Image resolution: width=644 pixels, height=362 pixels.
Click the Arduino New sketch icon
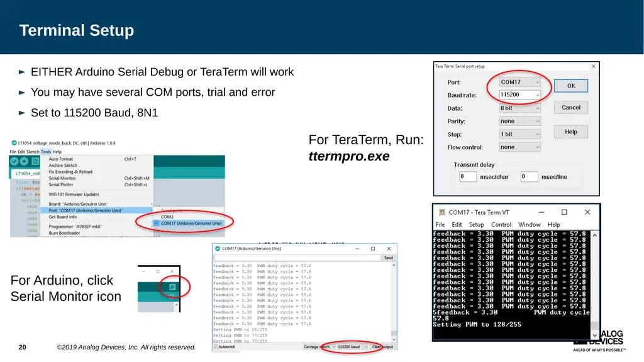35,162
